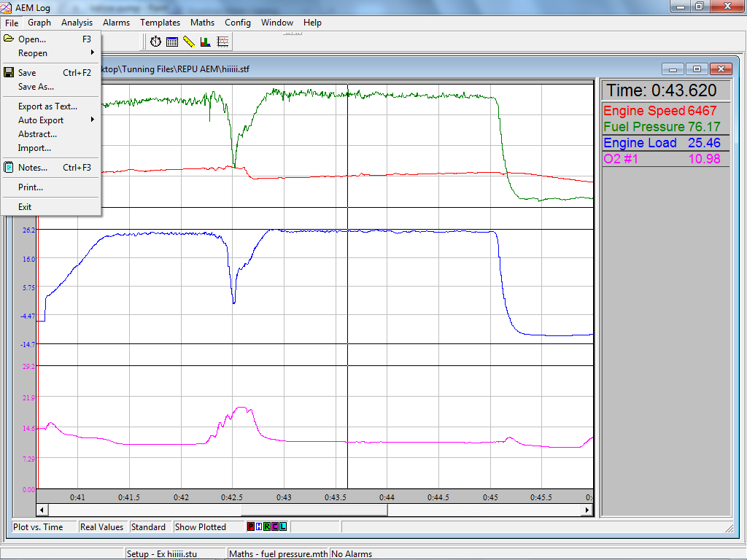This screenshot has height=560, width=747.
Task: Open the Analysis menu
Action: tap(77, 23)
